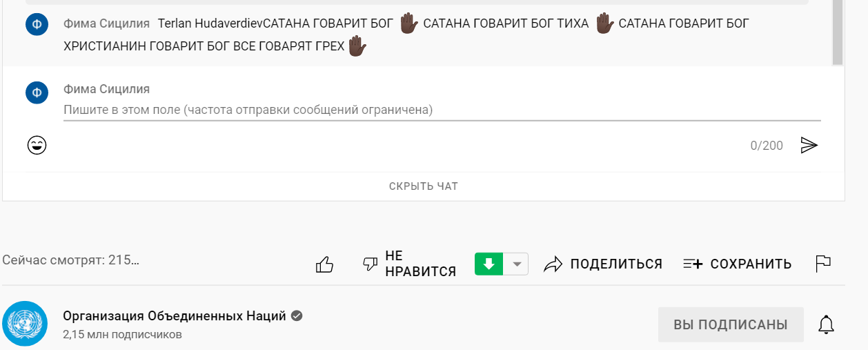The image size is (868, 350).
Task: Click the chat scrollbar thumb
Action: [x=837, y=31]
